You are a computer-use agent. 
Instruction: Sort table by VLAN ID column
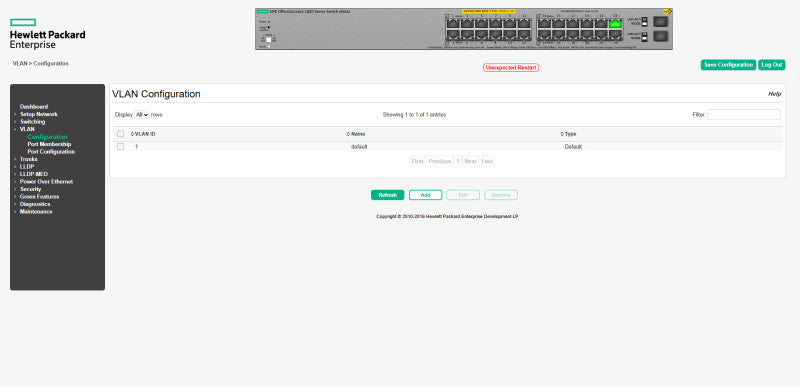[143, 134]
